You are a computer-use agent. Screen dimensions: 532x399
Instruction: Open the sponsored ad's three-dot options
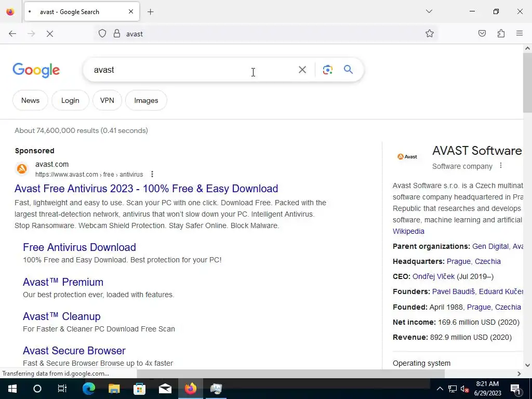(x=152, y=174)
